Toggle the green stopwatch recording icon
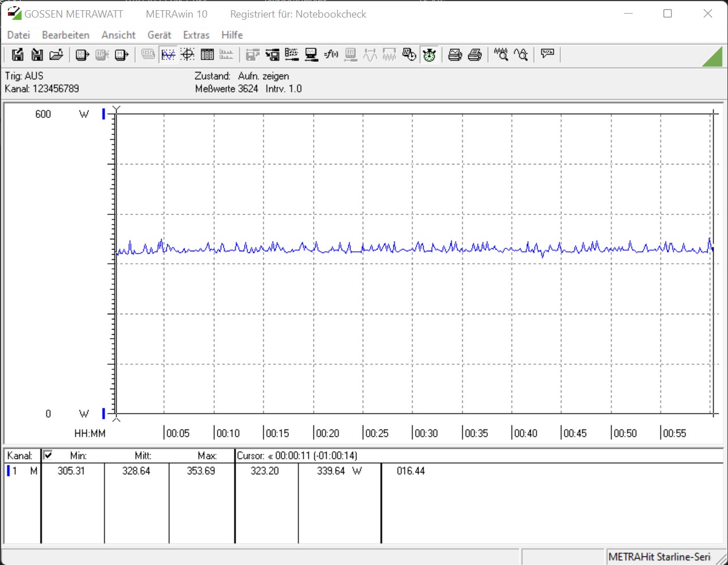 (x=429, y=54)
